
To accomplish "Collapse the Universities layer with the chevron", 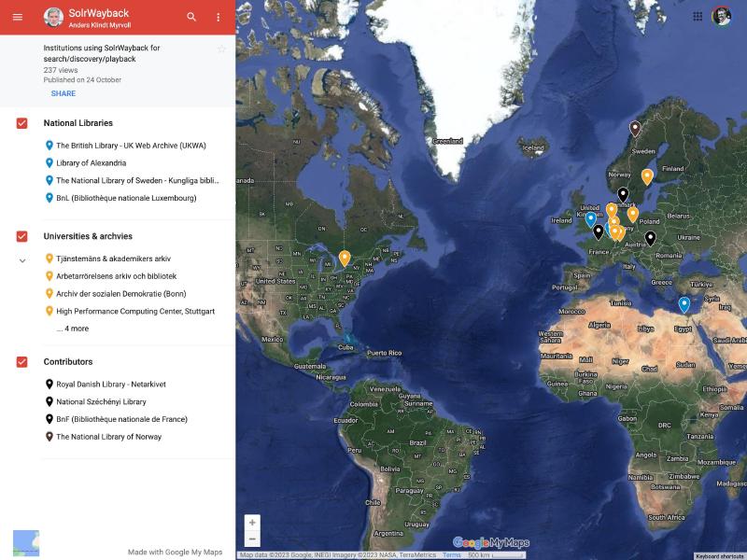I will [x=22, y=260].
